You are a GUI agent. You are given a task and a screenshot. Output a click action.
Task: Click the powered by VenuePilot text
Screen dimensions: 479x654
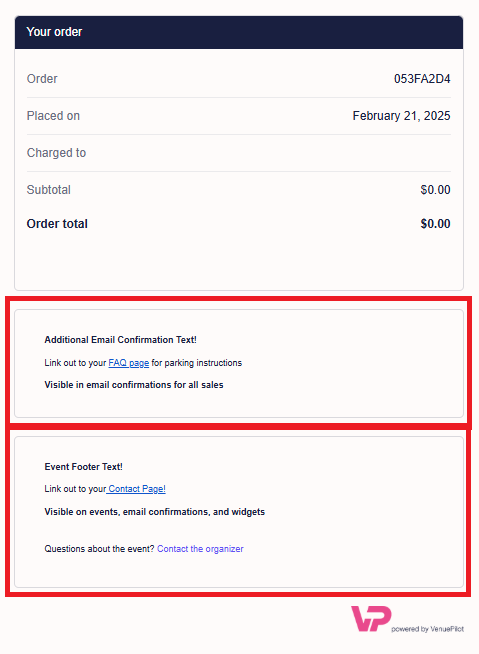click(x=428, y=629)
